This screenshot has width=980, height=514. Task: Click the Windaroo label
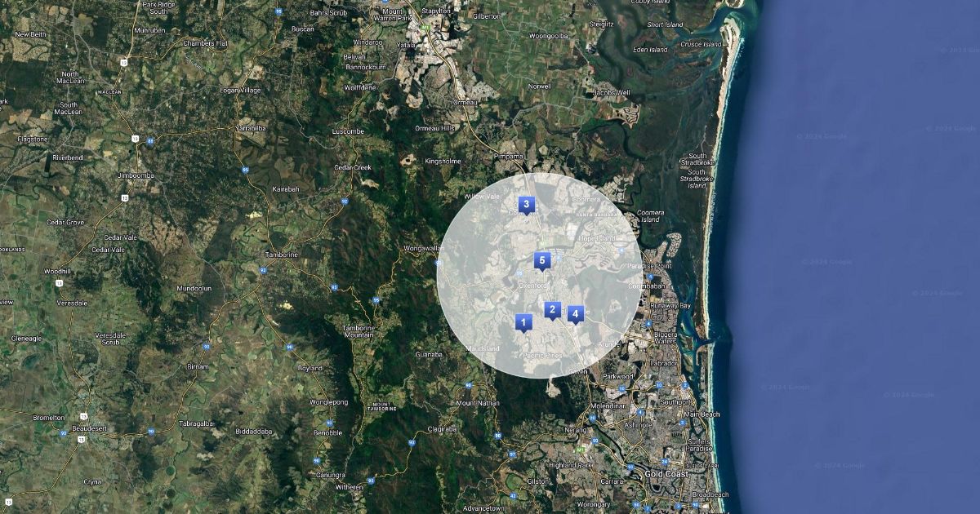pos(367,42)
